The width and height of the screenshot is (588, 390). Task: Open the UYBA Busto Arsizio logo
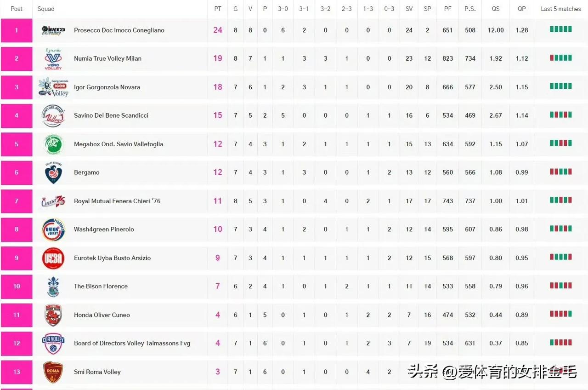53,258
